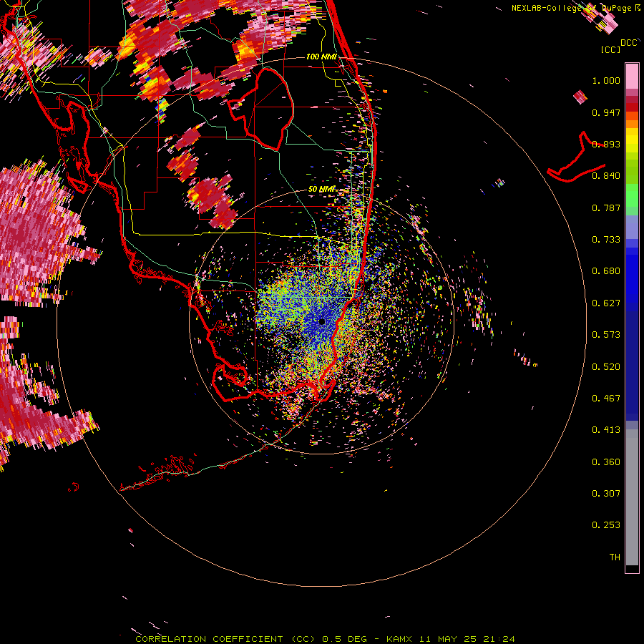Image resolution: width=644 pixels, height=644 pixels.
Task: Select the 0.947 scale value
Action: click(606, 112)
